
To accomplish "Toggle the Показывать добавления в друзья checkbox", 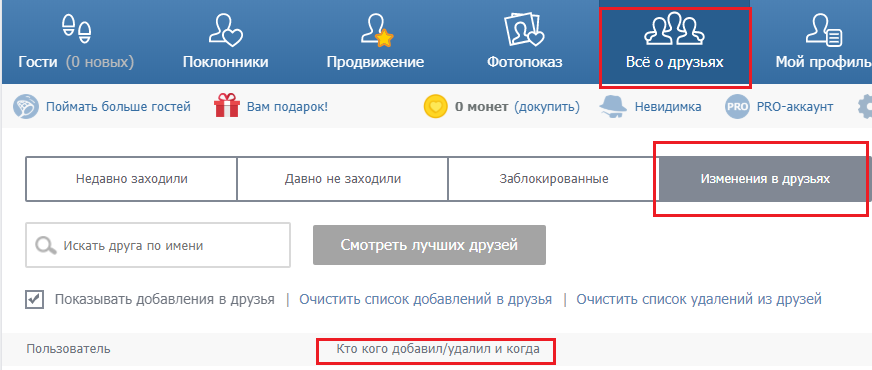I will pos(34,299).
